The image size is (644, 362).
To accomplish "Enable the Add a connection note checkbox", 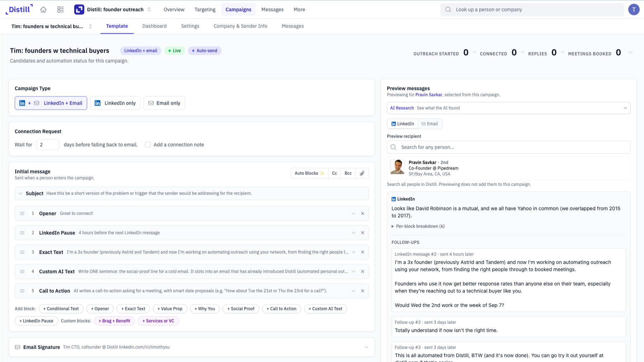I will coord(148,144).
